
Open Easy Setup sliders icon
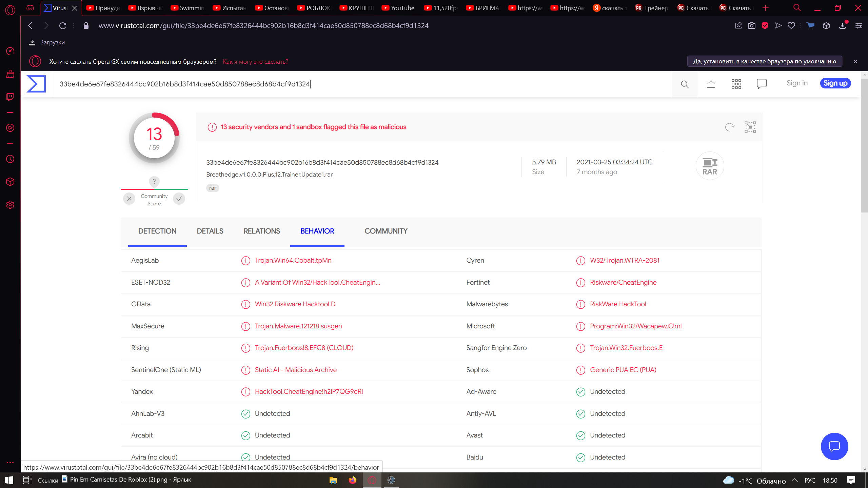[859, 26]
